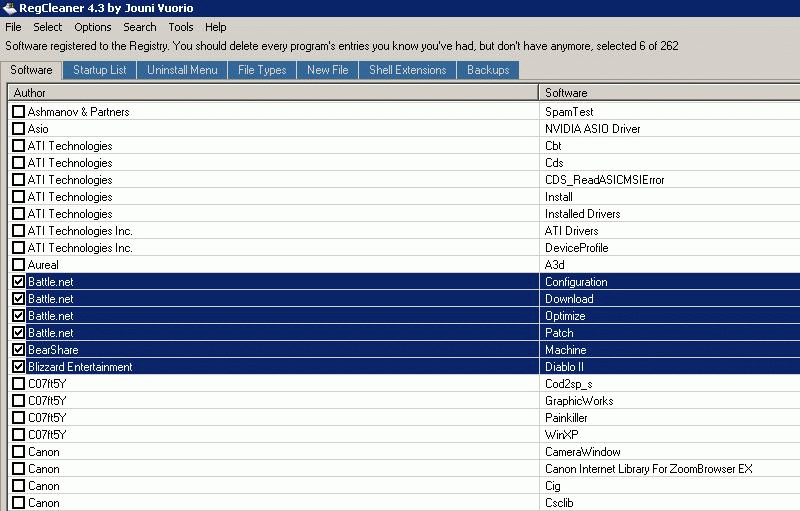Uncheck the Battle.net Download checkbox

[x=18, y=298]
